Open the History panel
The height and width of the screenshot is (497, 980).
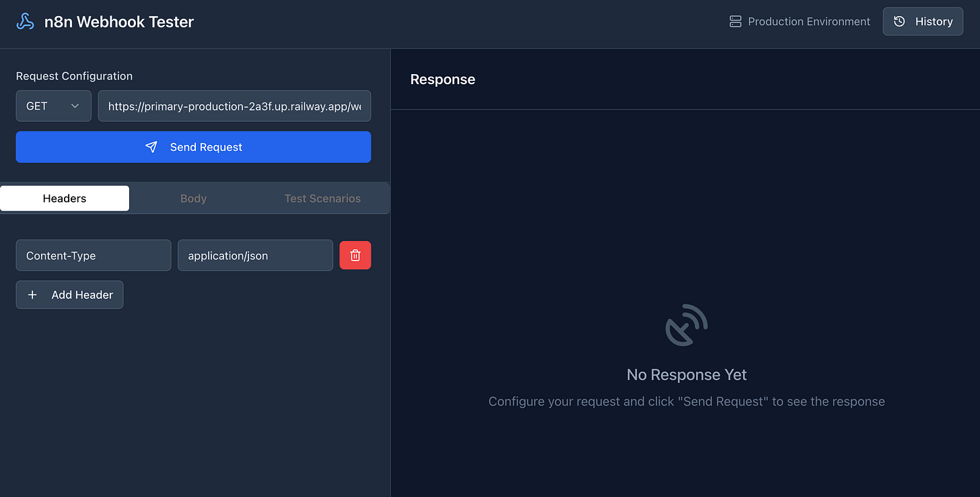point(923,22)
